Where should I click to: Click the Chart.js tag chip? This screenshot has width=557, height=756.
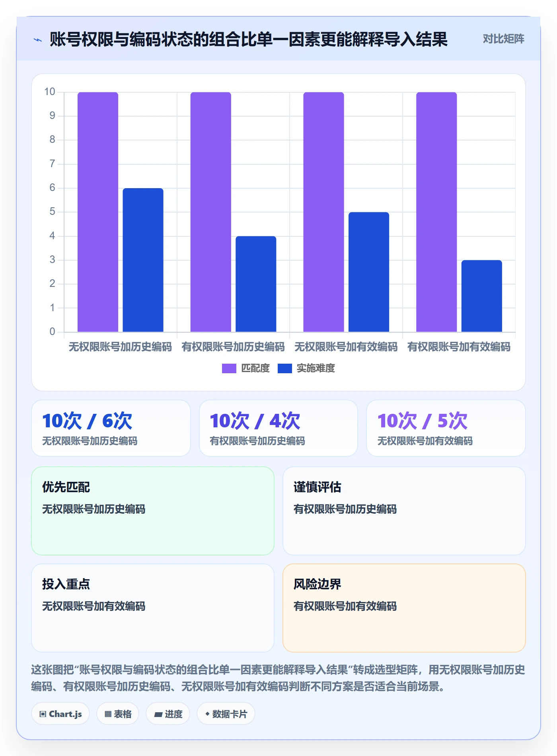pyautogui.click(x=60, y=714)
